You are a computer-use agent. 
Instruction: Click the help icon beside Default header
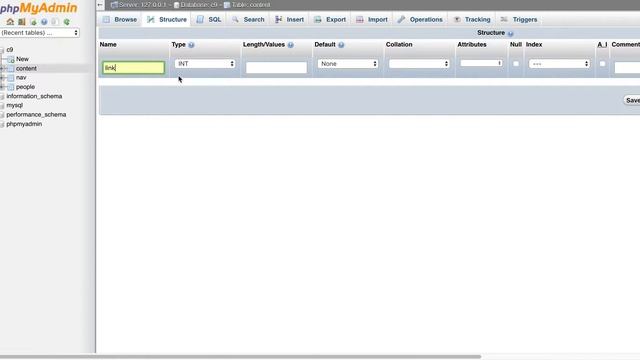point(341,45)
